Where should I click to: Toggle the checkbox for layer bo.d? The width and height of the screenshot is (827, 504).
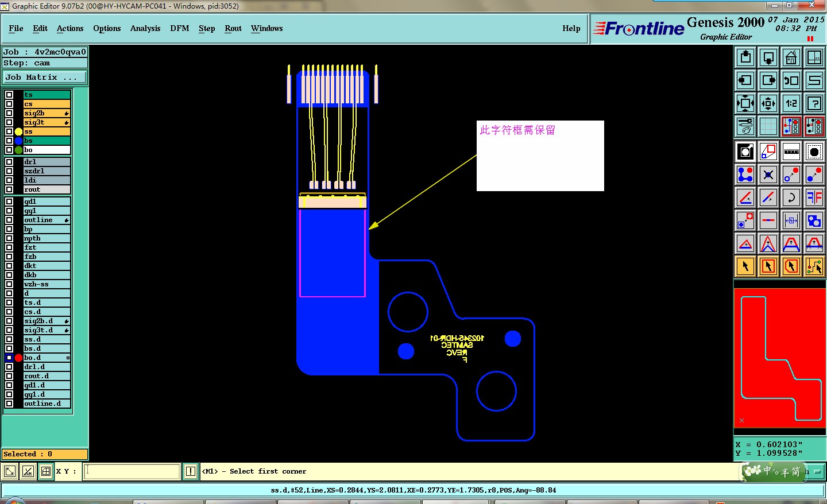[9, 358]
